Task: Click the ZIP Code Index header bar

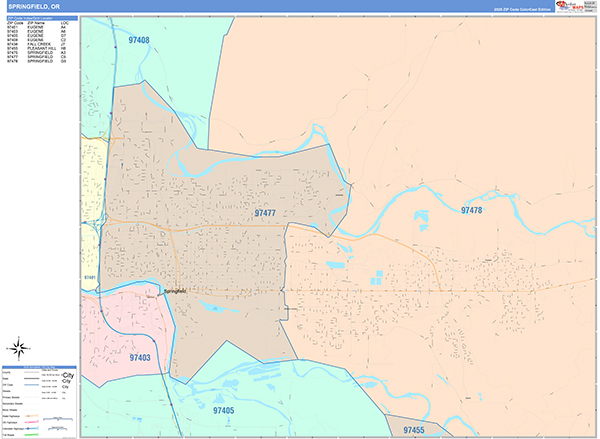Action: 42,18
